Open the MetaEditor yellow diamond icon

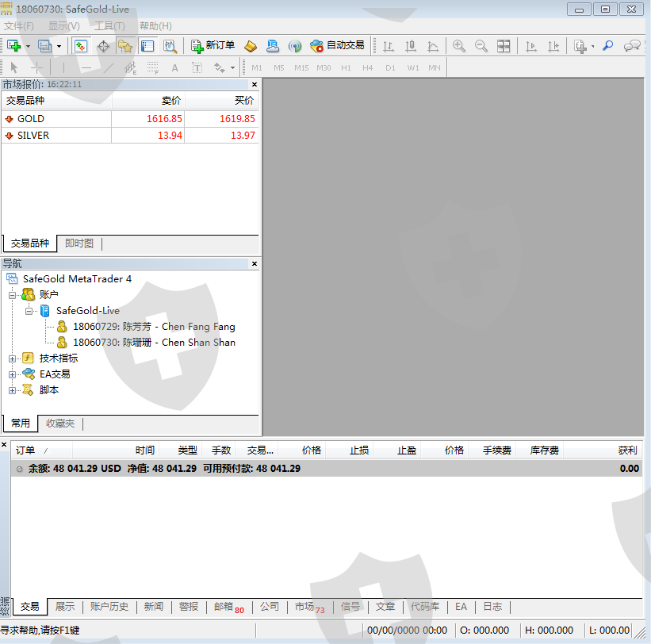pos(251,46)
